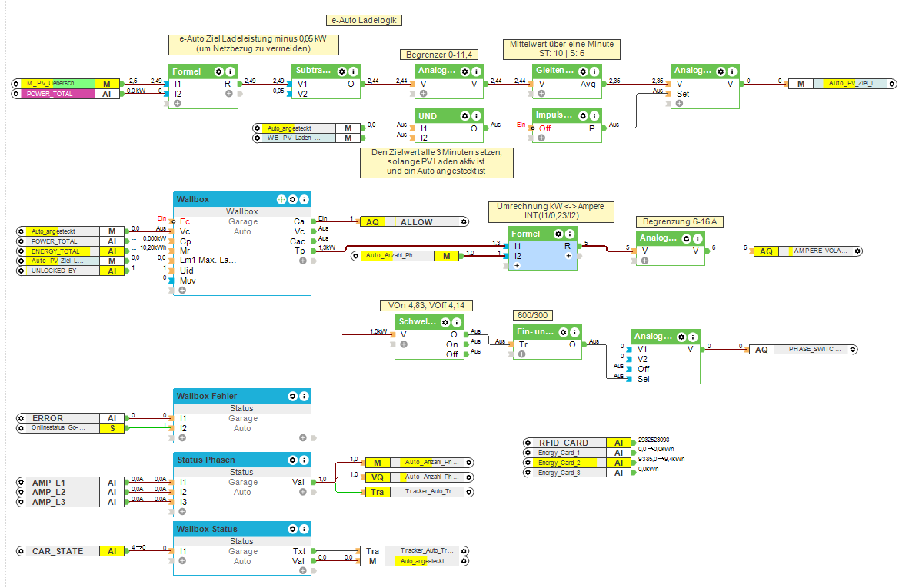The width and height of the screenshot is (919, 588).
Task: Select the Umrechnung kW <-> Ampere note
Action: [551, 211]
